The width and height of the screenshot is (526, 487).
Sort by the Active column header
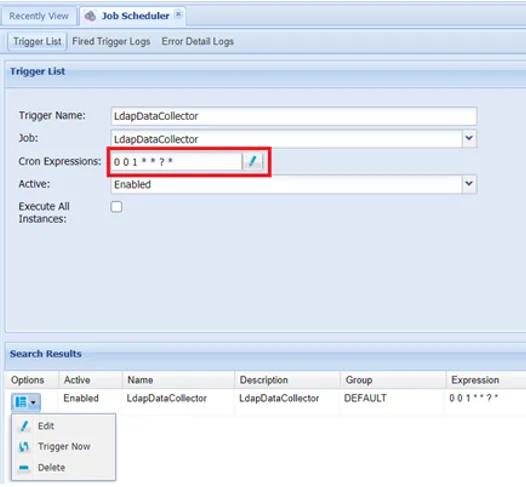pyautogui.click(x=91, y=380)
